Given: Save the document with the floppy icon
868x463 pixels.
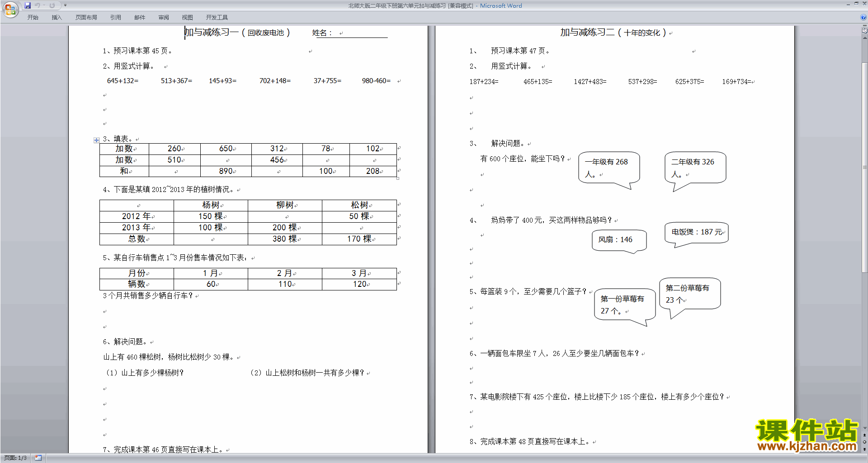Looking at the screenshot, I should [x=28, y=5].
